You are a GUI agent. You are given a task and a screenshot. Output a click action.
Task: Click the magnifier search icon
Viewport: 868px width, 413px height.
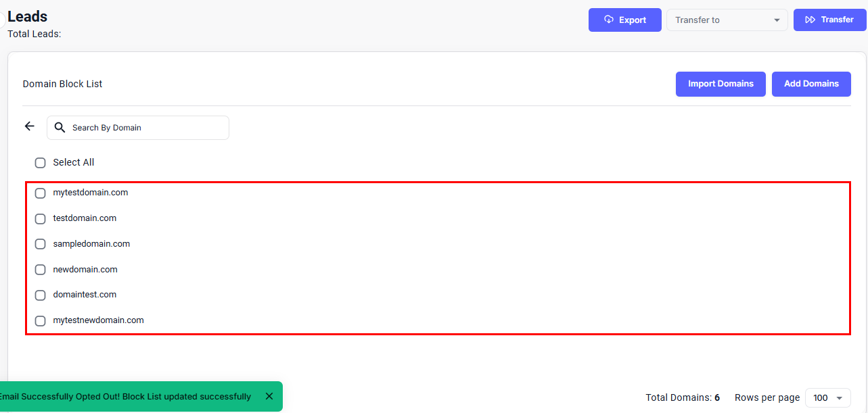pos(60,128)
